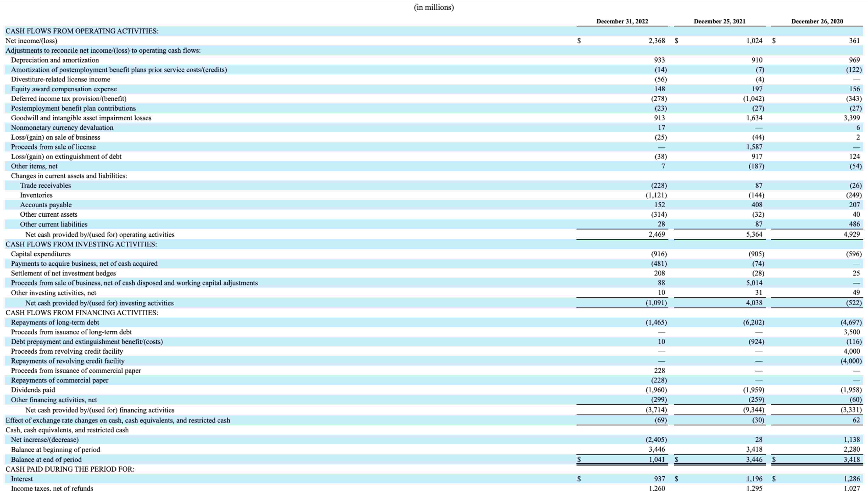Viewport: 868px width, 491px height.
Task: Click the Net income/(loss) row label
Action: click(x=31, y=40)
